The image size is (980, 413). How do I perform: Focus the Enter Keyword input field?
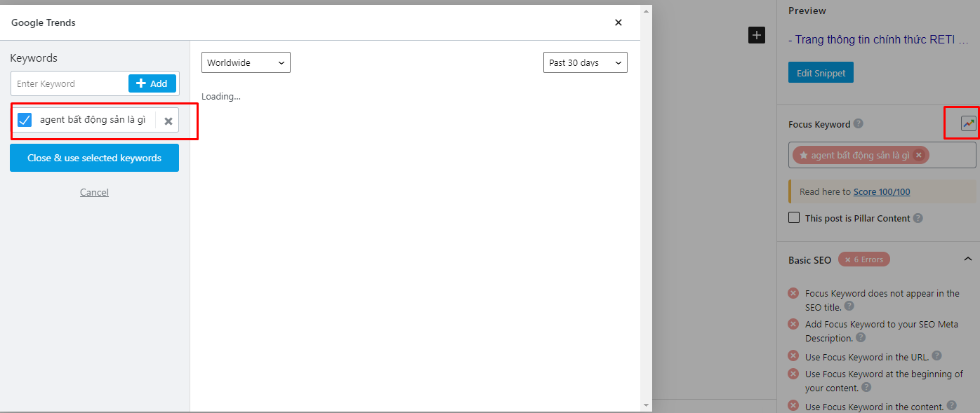click(69, 83)
